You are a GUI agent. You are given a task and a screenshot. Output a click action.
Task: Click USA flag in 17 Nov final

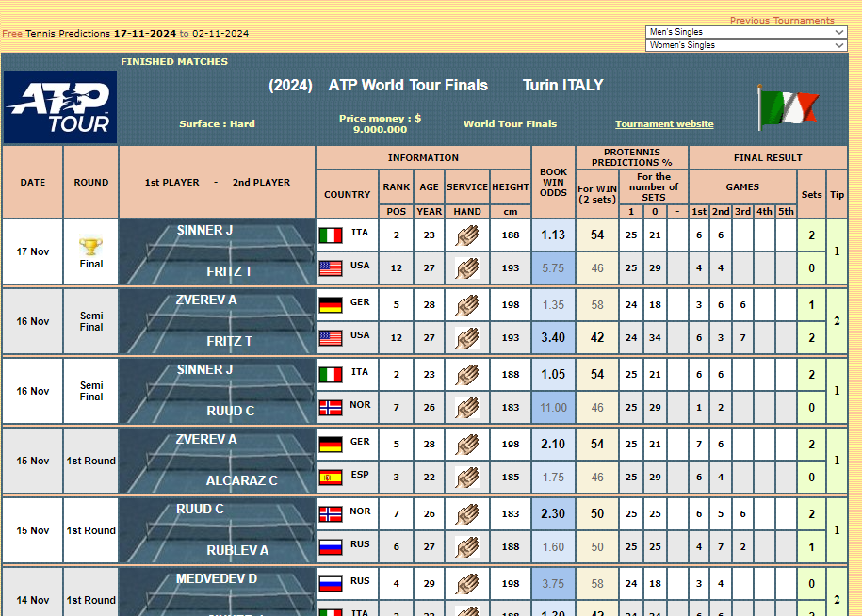pos(331,268)
